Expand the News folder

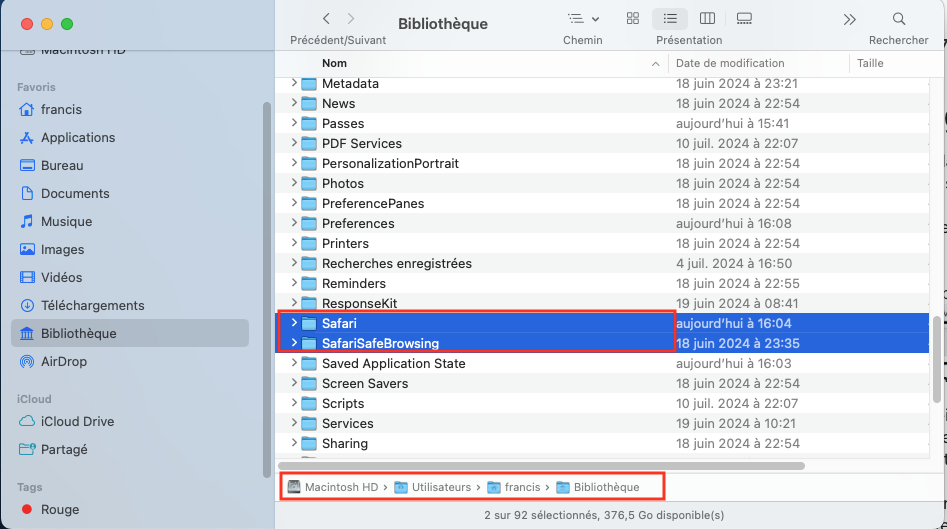[x=294, y=103]
